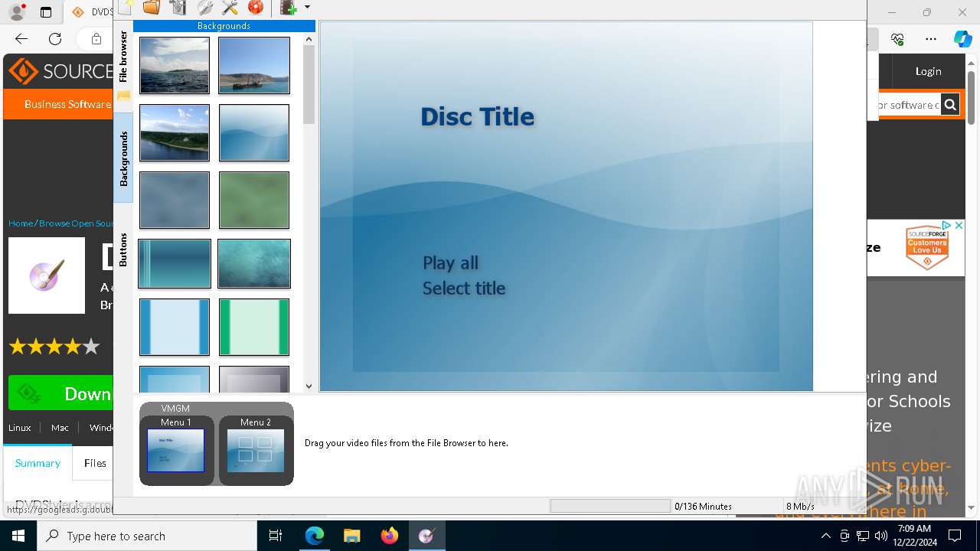Select the Menu 1 thumbnail in the timeline

(176, 449)
